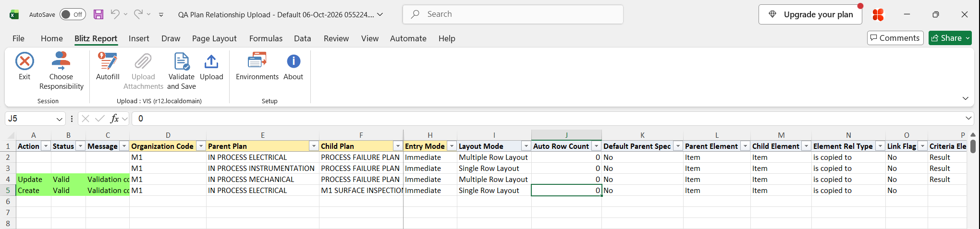
Task: Click the Enter checkmark in formula bar
Action: 100,119
